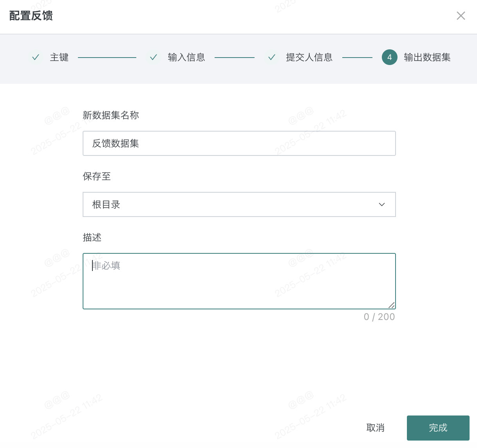Go to the 提交人信息 step label
Screen dimensions: 477x448
click(309, 57)
